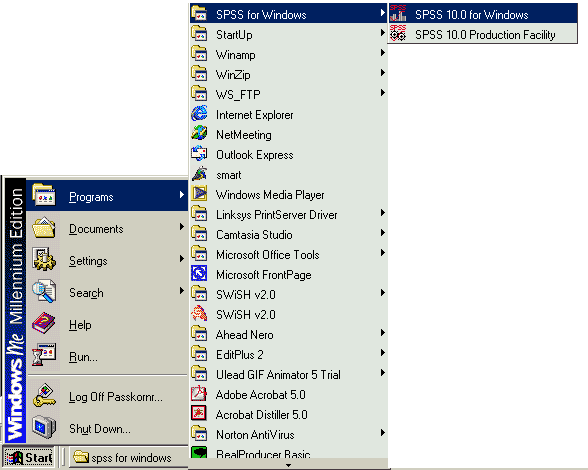Viewport: 588px width, 470px height.
Task: Click the Programs list scroll-down arrow
Action: [x=288, y=465]
